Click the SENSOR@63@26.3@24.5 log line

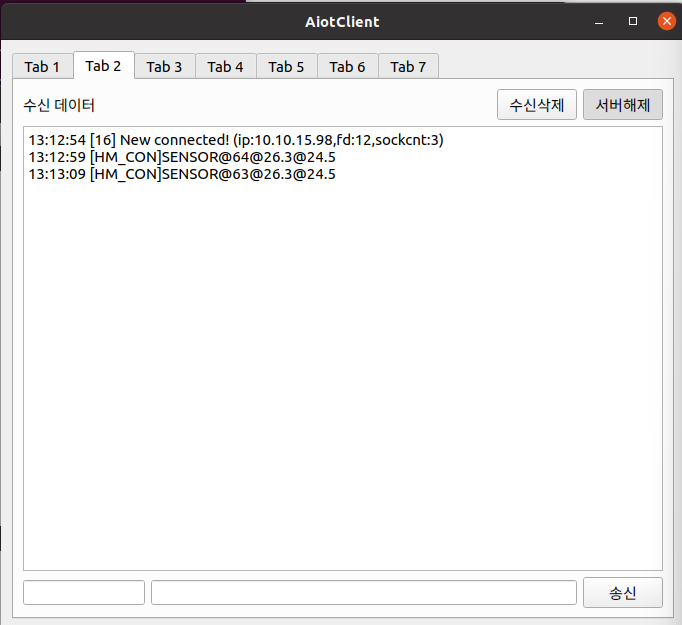182,174
